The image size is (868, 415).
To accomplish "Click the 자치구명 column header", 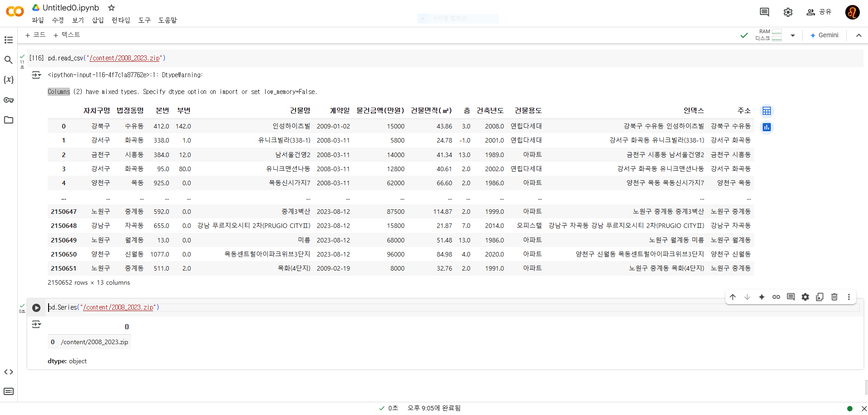I will (97, 111).
